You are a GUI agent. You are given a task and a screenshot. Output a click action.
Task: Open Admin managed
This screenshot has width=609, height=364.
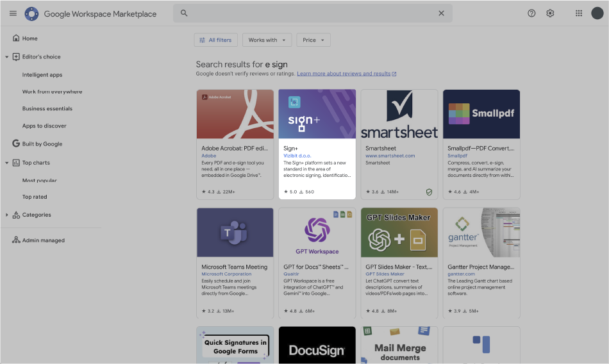pyautogui.click(x=43, y=240)
